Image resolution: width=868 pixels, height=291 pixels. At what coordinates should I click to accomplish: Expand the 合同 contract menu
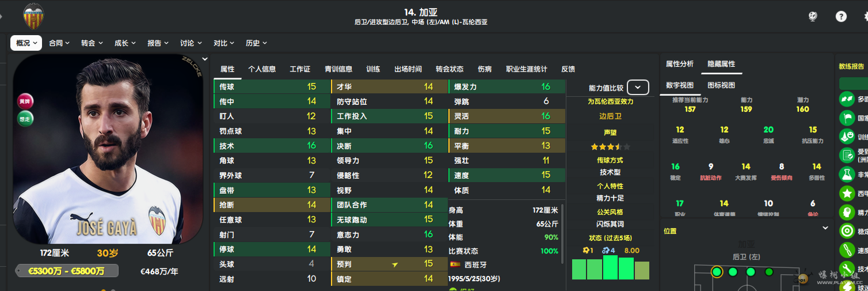(59, 43)
